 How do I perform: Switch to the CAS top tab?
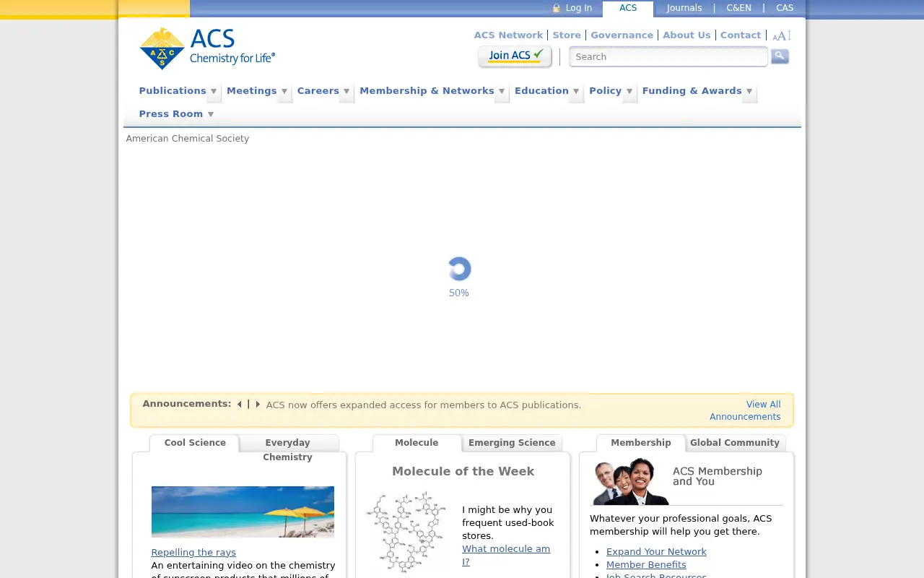[785, 8]
